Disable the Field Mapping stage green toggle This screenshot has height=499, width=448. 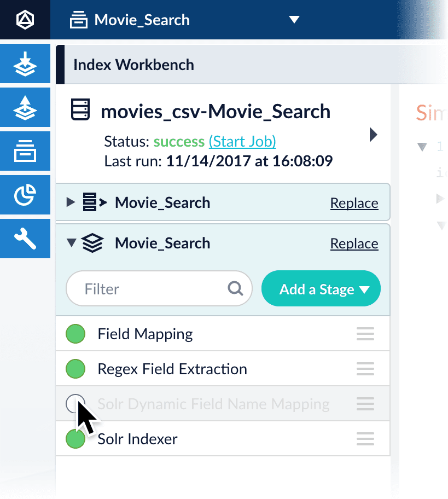[75, 334]
